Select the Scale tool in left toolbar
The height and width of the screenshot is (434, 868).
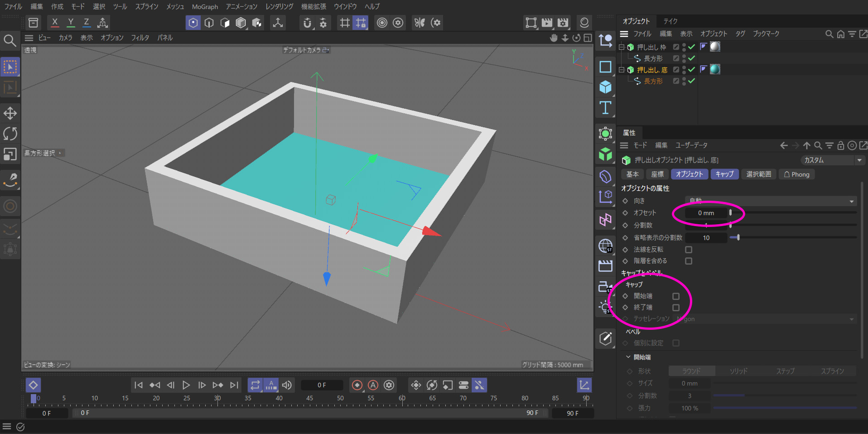point(10,154)
